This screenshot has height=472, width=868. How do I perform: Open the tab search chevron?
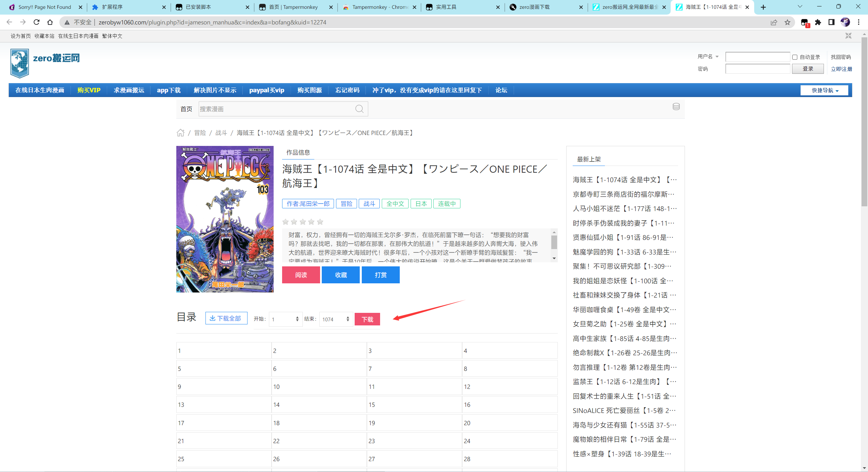tap(800, 7)
